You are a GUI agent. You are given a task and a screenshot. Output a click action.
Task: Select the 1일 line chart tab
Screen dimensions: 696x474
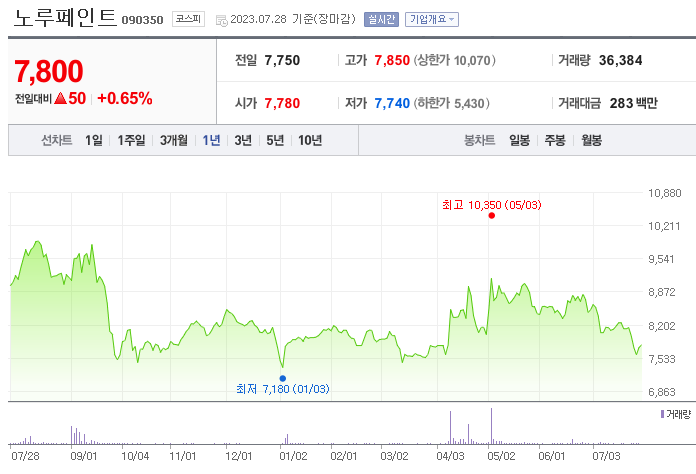(94, 140)
